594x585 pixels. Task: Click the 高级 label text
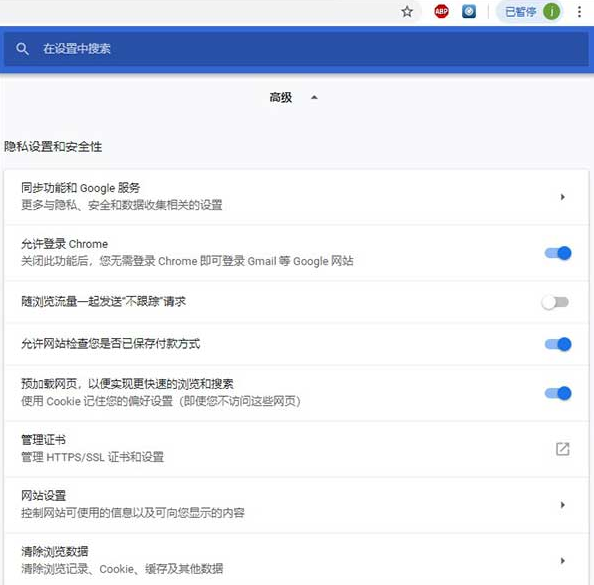tap(281, 98)
